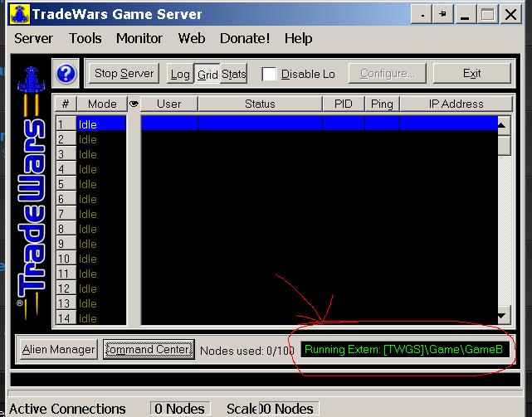Toggle the Disable Lo checkbox
Screen dimensions: 532x417
269,74
